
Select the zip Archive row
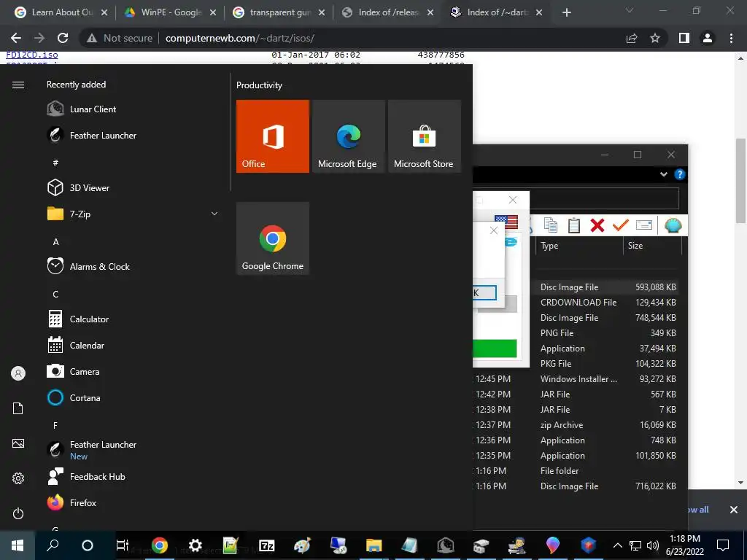(x=576, y=425)
